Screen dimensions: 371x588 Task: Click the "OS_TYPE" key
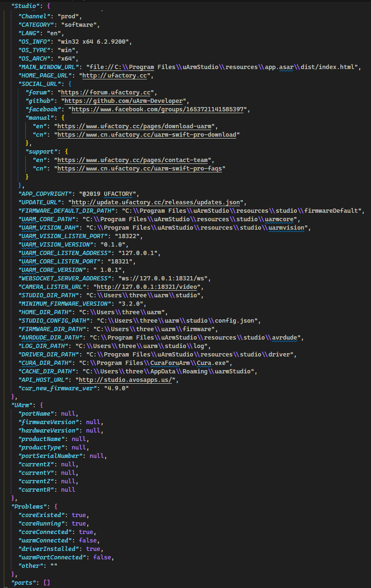[34, 50]
